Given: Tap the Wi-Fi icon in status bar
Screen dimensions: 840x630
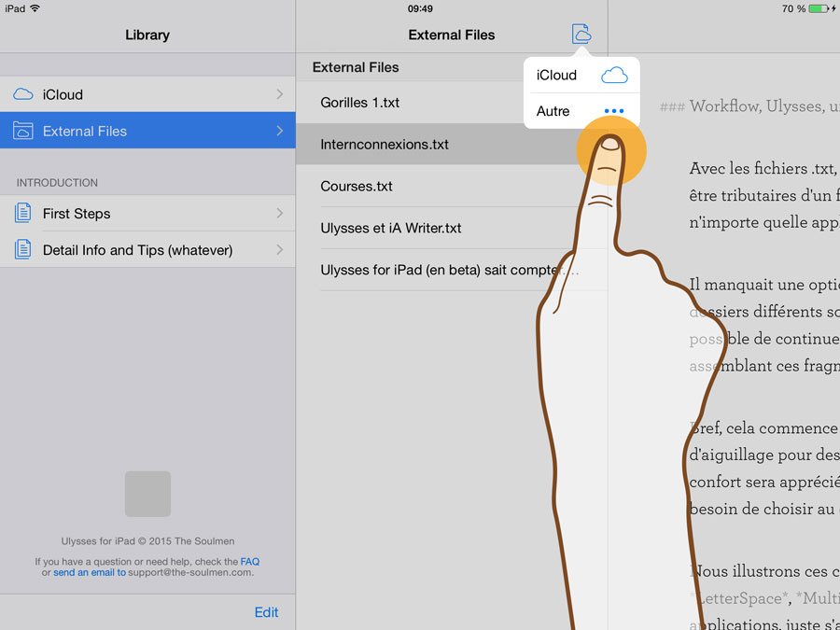Looking at the screenshot, I should [x=35, y=8].
